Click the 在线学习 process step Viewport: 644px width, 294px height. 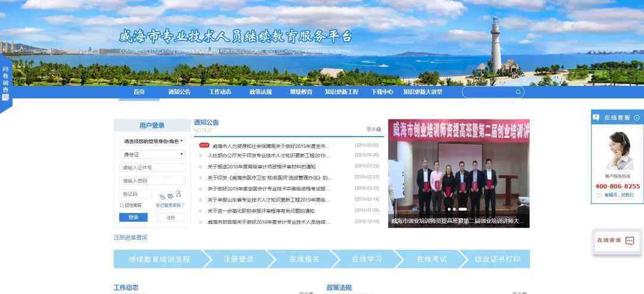pos(367,259)
